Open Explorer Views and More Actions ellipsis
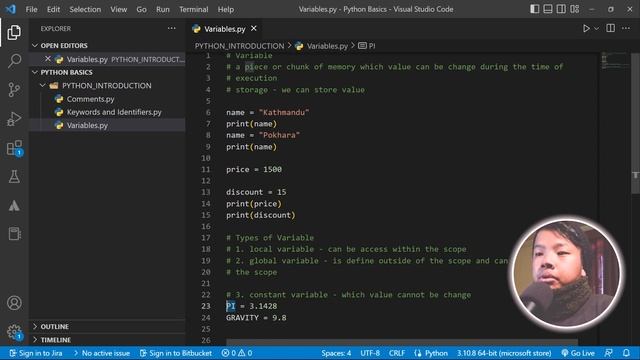The width and height of the screenshot is (640, 360). (171, 28)
